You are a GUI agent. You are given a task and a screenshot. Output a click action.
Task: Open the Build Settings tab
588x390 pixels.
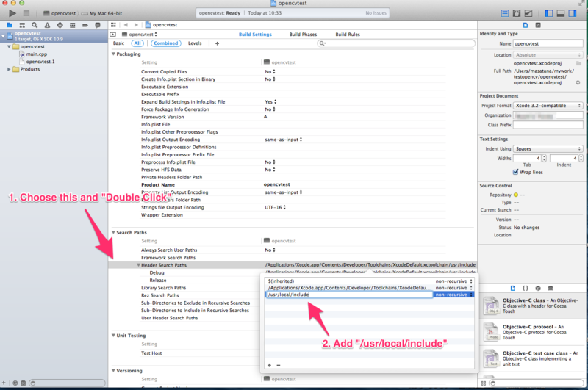click(255, 34)
